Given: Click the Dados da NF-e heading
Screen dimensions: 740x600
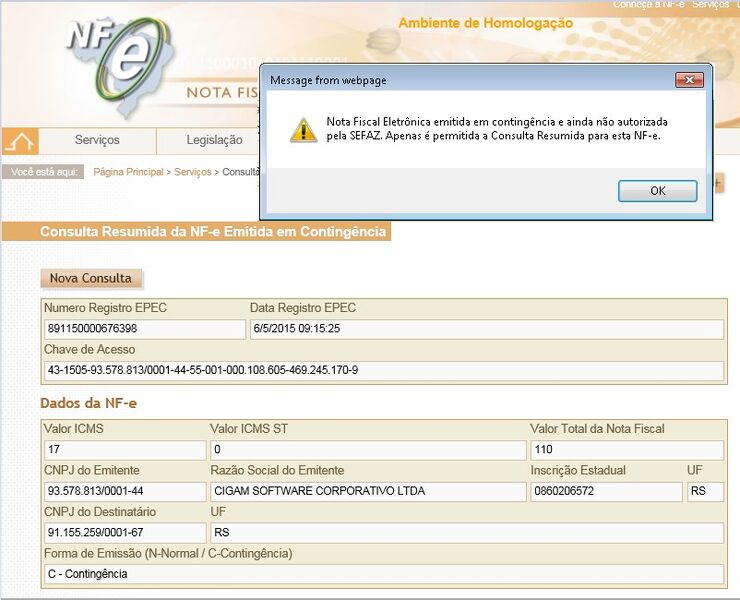Looking at the screenshot, I should click(89, 404).
